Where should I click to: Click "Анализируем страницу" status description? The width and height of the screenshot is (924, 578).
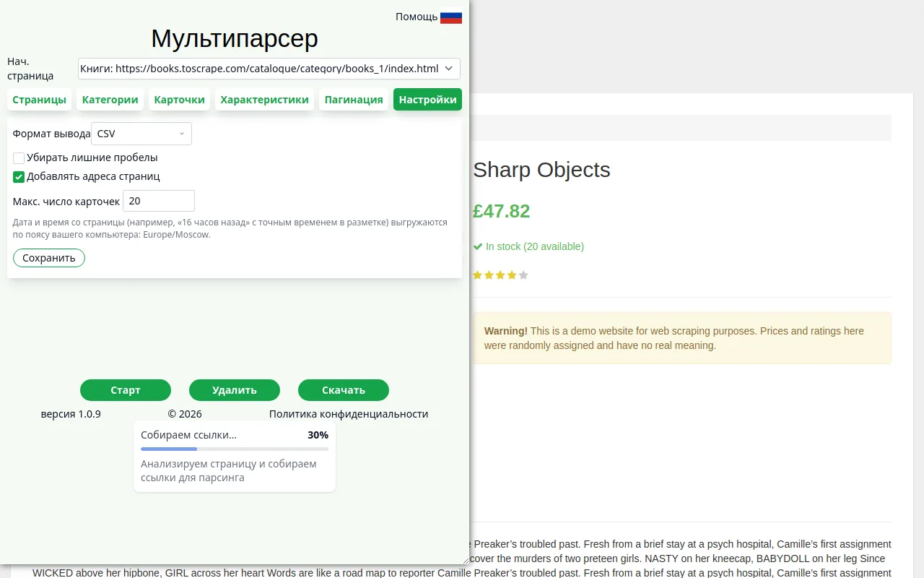[229, 470]
